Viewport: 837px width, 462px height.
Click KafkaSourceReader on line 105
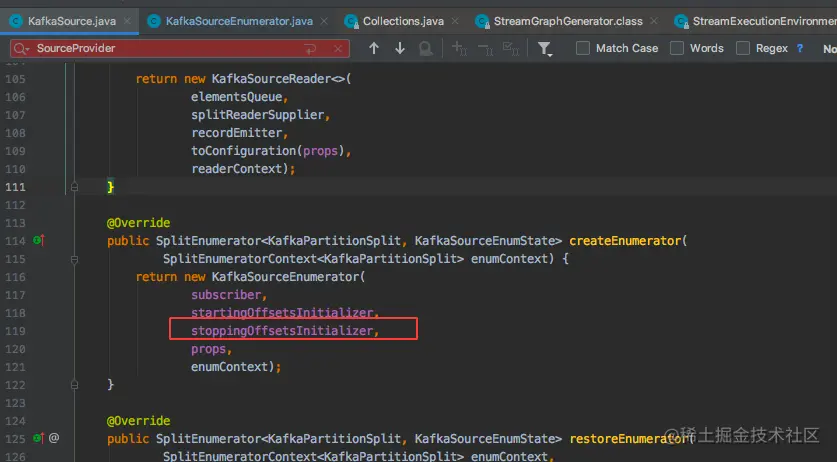(x=272, y=79)
